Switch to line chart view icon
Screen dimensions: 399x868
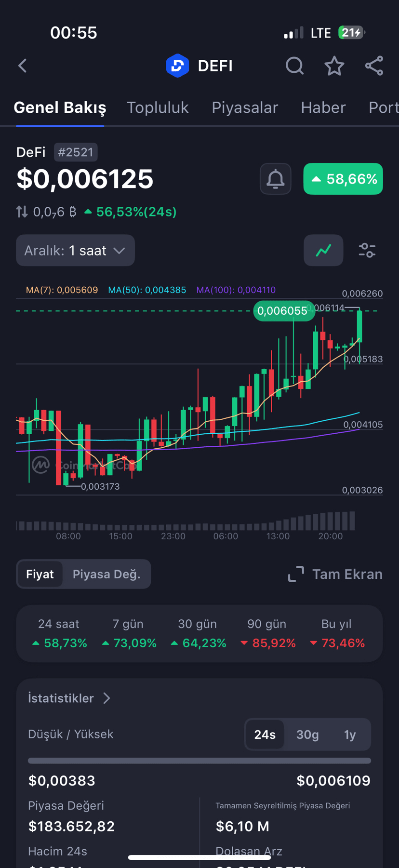click(323, 250)
